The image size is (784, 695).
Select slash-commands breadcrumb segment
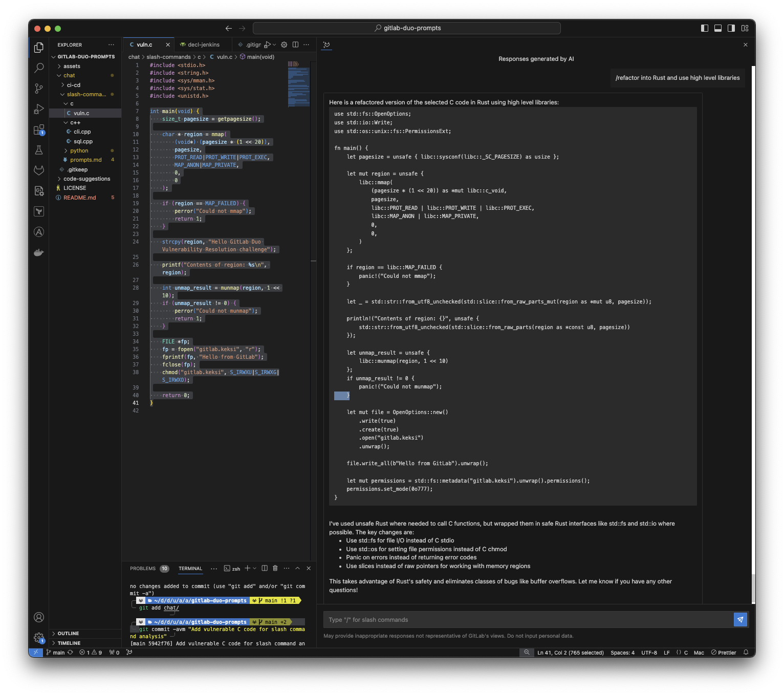coord(168,57)
